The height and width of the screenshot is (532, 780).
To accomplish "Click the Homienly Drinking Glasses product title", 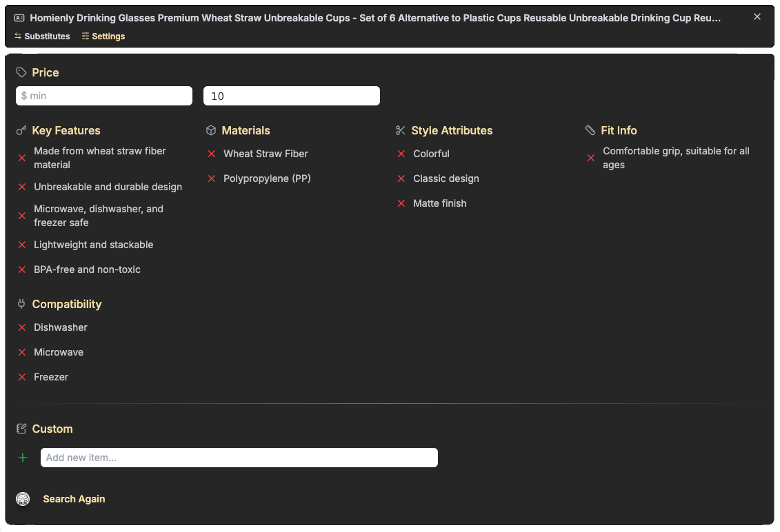I will (x=375, y=18).
